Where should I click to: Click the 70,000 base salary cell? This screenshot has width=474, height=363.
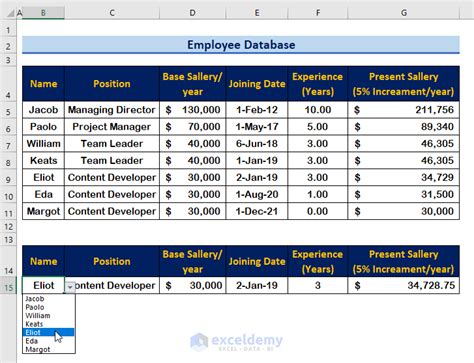pyautogui.click(x=193, y=127)
